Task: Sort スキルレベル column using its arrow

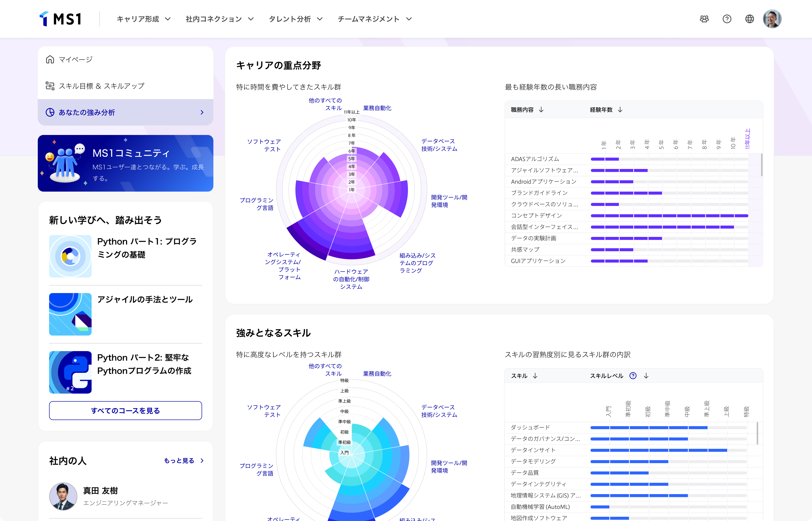Action: click(646, 376)
